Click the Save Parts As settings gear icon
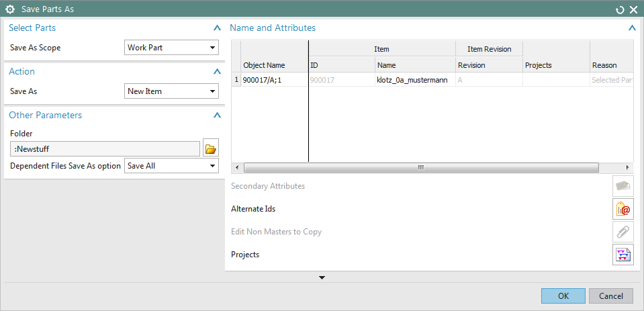The width and height of the screenshot is (644, 311). [x=10, y=9]
